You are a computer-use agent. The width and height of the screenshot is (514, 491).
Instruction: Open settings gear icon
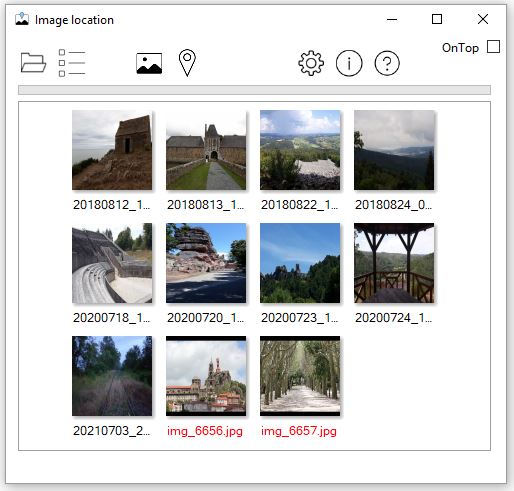(311, 63)
